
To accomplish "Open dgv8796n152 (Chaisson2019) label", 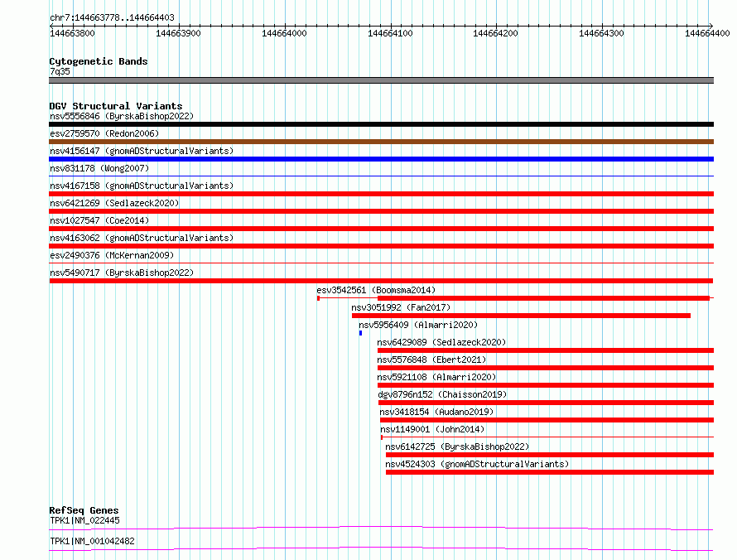I will [x=442, y=394].
